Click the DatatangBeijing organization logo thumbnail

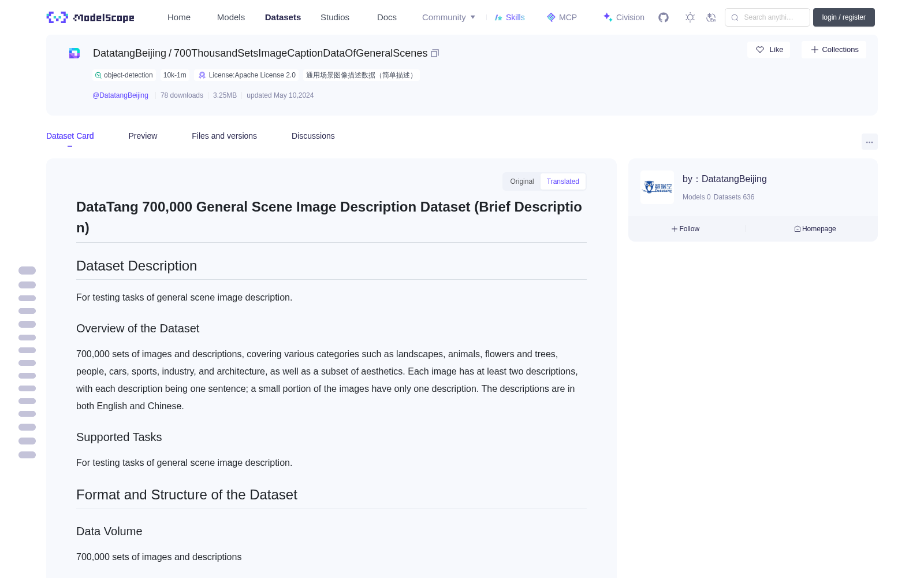tap(657, 187)
